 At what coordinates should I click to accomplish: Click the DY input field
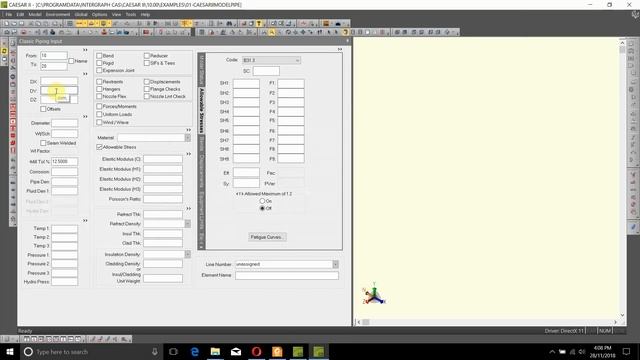point(59,91)
